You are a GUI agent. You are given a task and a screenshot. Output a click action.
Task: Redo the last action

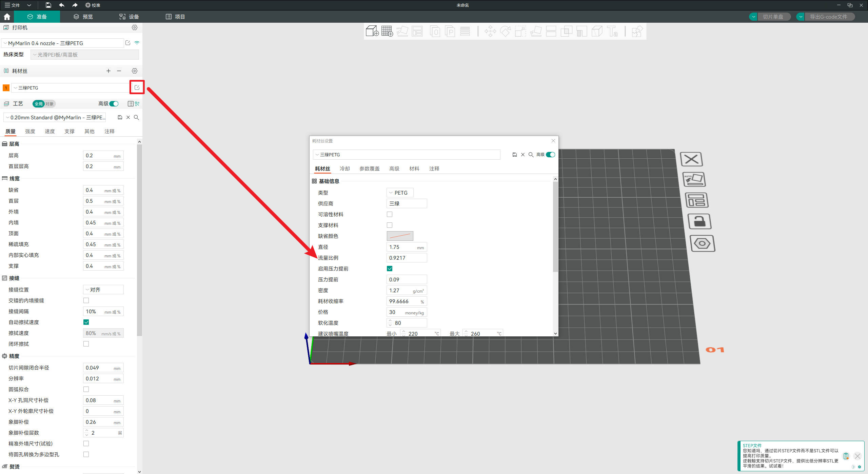pos(75,5)
